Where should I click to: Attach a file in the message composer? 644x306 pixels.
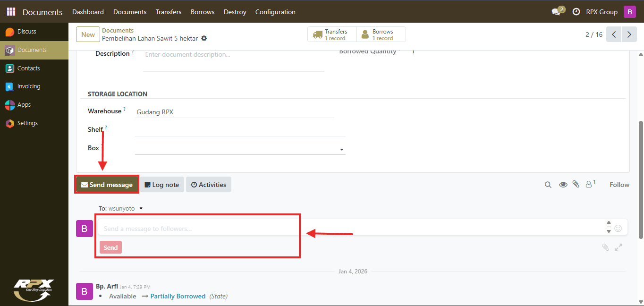click(x=605, y=247)
